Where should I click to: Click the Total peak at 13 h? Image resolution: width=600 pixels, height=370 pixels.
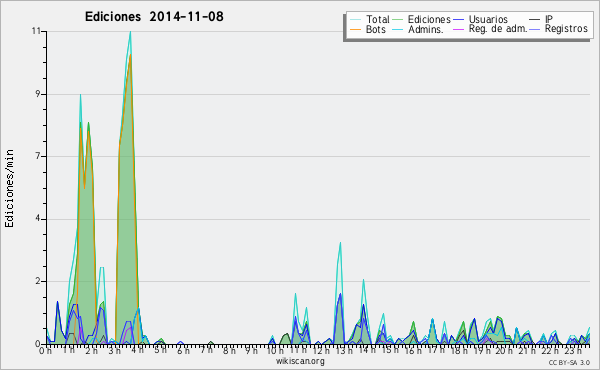click(340, 243)
